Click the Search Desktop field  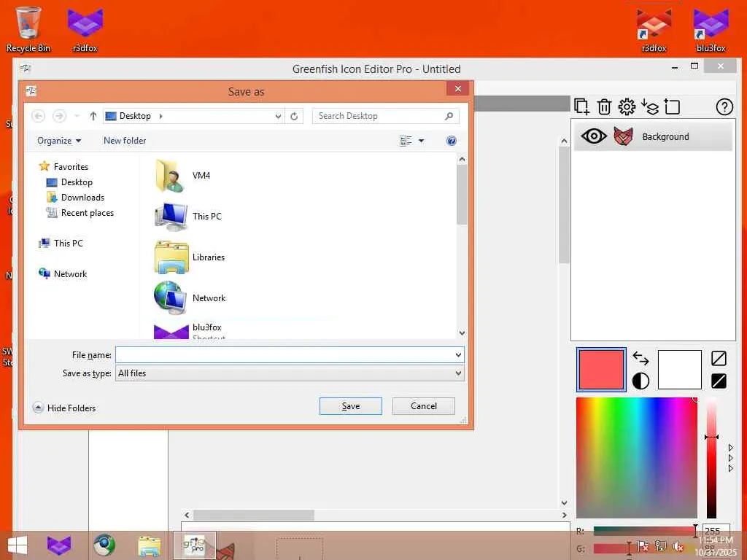(x=385, y=116)
